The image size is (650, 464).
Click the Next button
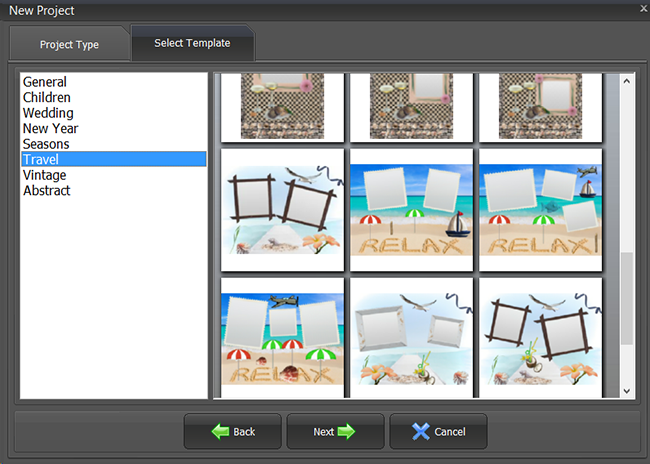[x=335, y=432]
